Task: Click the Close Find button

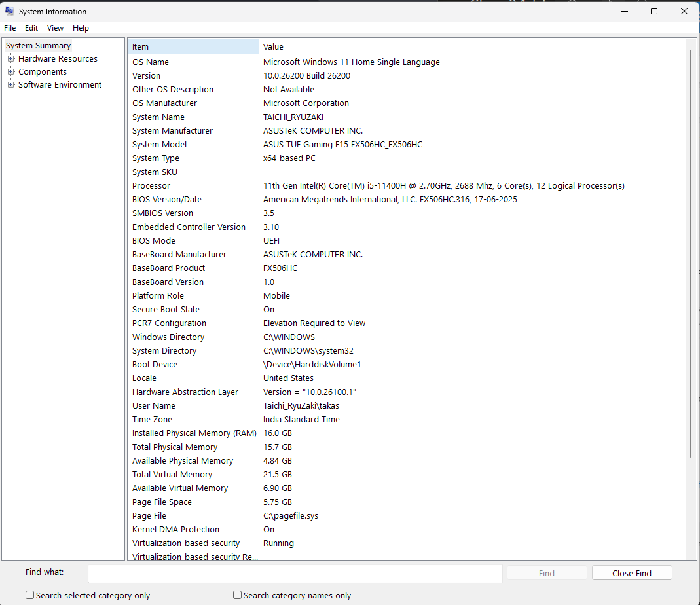Action: pos(632,573)
